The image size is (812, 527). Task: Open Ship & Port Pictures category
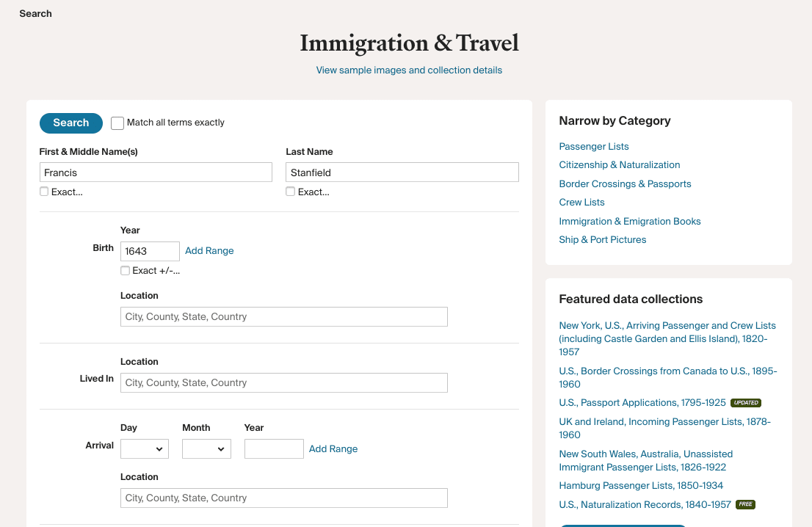[x=602, y=240]
